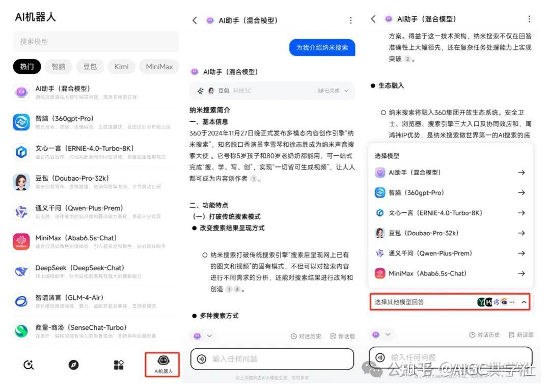Open 对话历史 in middle chat
The image size is (550, 392).
[x=306, y=336]
